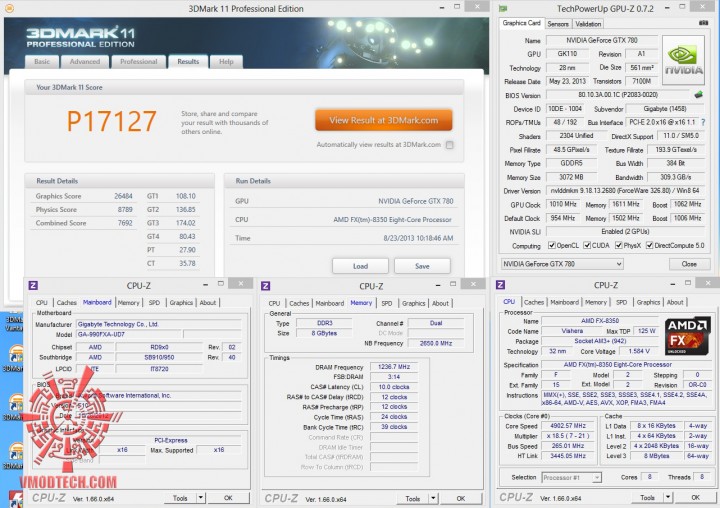Screen dimensions: 720x508
Task: Click Tools button in CPU-Z Memory window
Action: tap(412, 498)
